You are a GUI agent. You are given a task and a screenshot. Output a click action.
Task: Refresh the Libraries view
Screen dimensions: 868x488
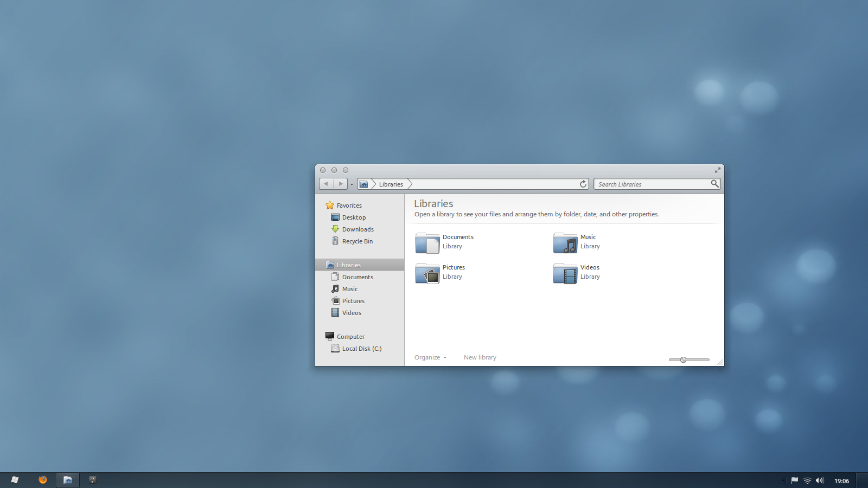click(x=583, y=184)
